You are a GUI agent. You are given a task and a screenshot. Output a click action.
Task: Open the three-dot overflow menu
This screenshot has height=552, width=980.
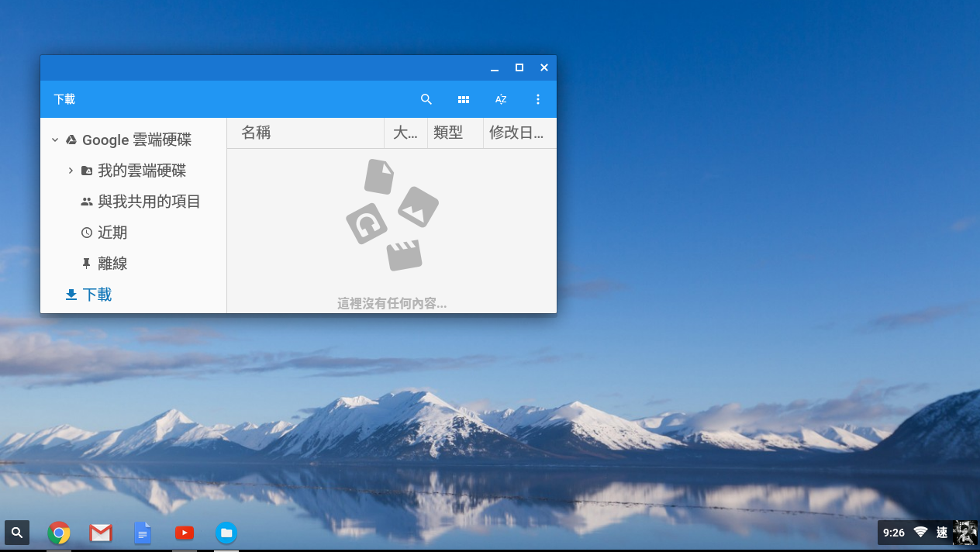[x=538, y=99]
